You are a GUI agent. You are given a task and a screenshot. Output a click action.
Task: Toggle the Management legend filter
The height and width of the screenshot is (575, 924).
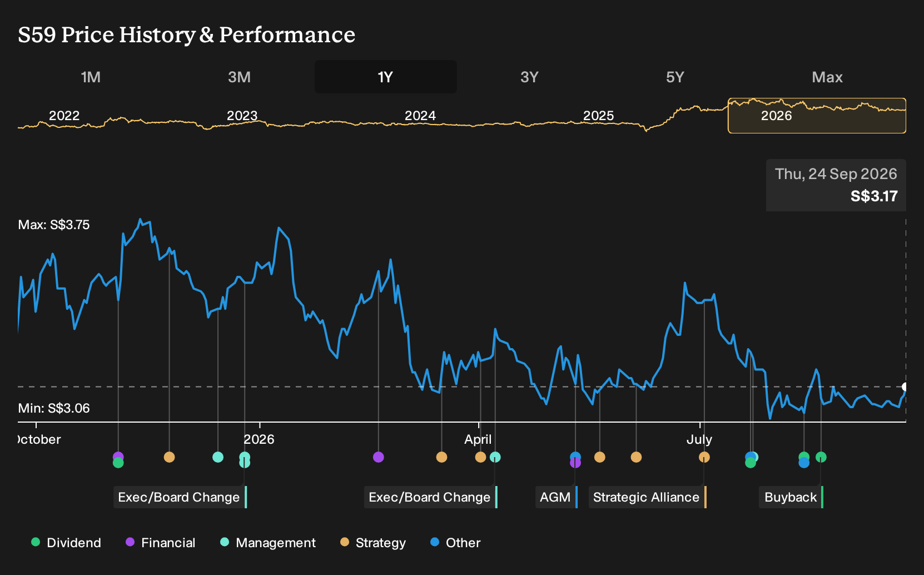[268, 542]
